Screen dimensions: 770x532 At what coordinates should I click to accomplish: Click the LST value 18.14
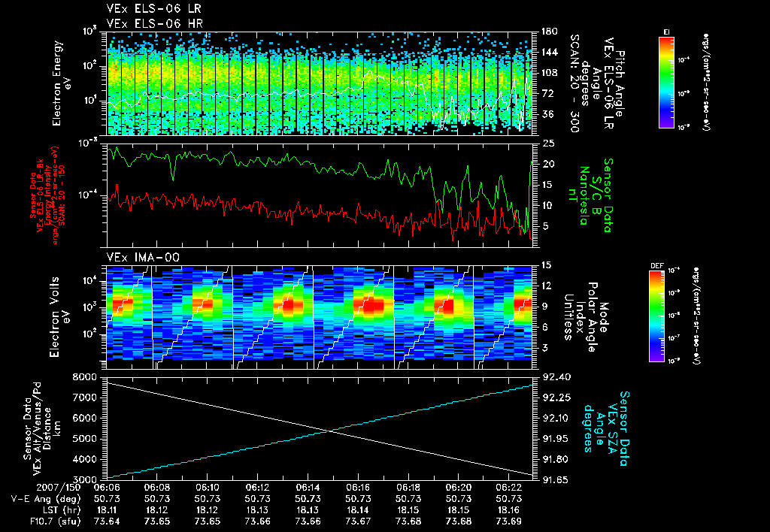coord(358,510)
